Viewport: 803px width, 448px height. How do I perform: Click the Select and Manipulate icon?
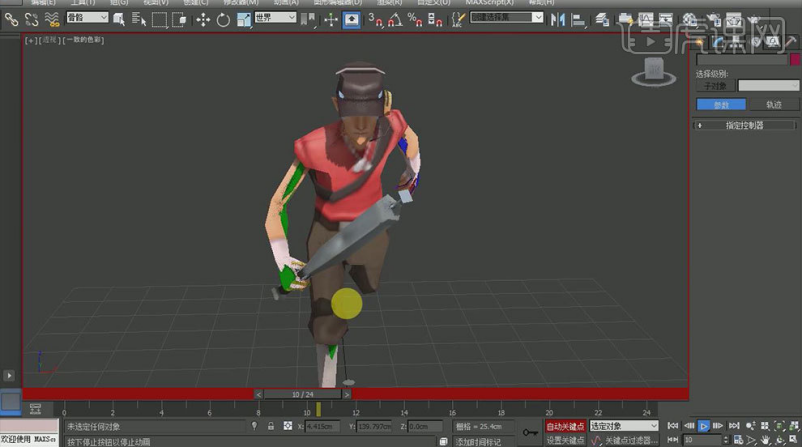(x=331, y=20)
